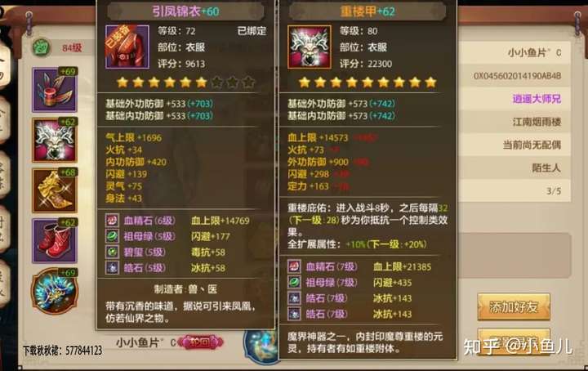Select the +69 feathered helmet equipment icon
This screenshot has height=371, width=588.
(x=55, y=90)
